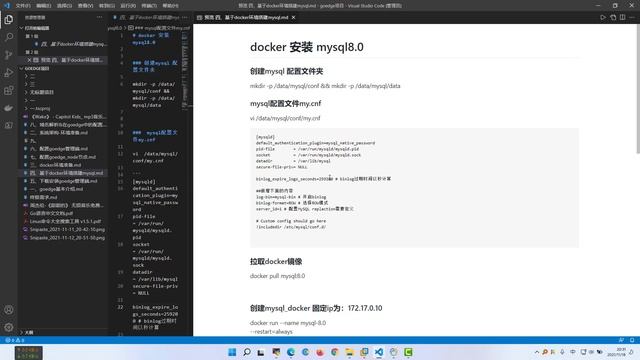
Task: Open the Help menu (帮助)
Action: pyautogui.click(x=170, y=6)
